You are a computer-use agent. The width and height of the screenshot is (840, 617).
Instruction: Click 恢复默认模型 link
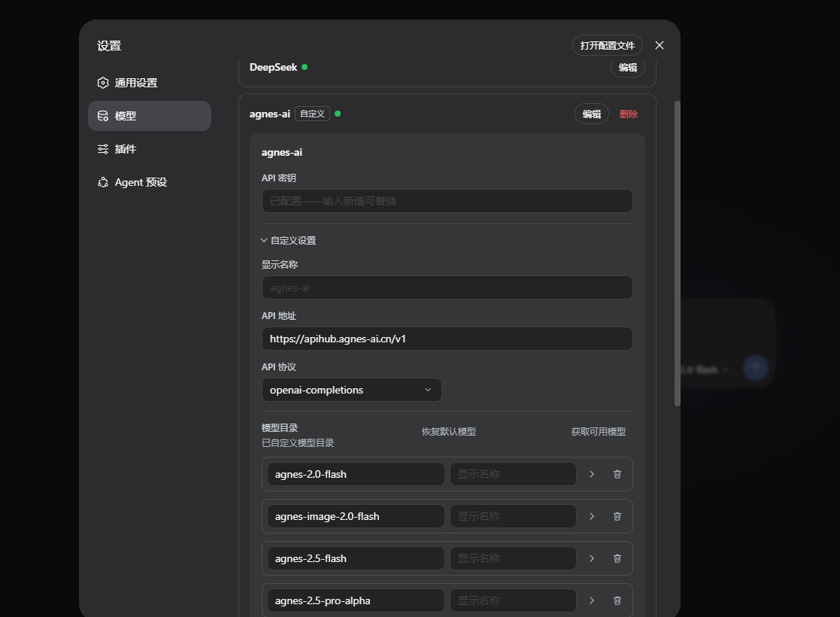coord(449,432)
